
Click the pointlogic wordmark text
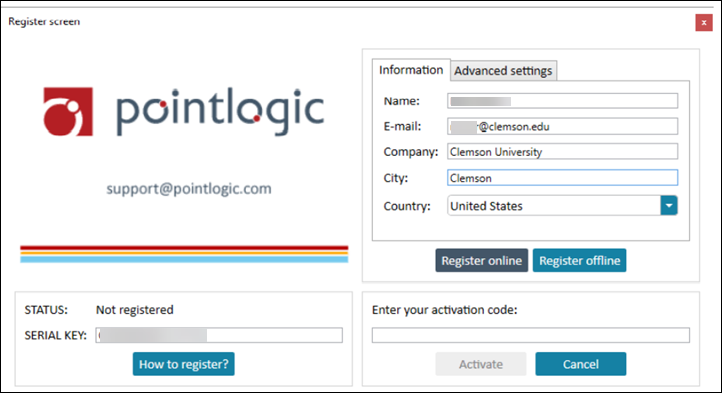pyautogui.click(x=220, y=112)
